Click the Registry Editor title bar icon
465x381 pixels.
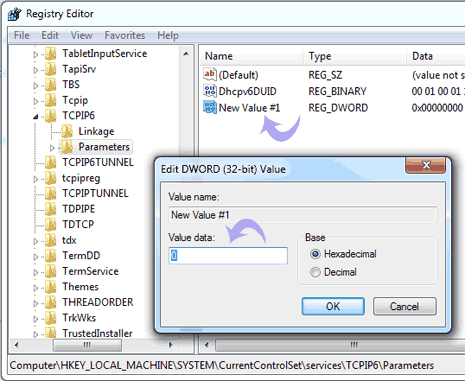pyautogui.click(x=14, y=14)
